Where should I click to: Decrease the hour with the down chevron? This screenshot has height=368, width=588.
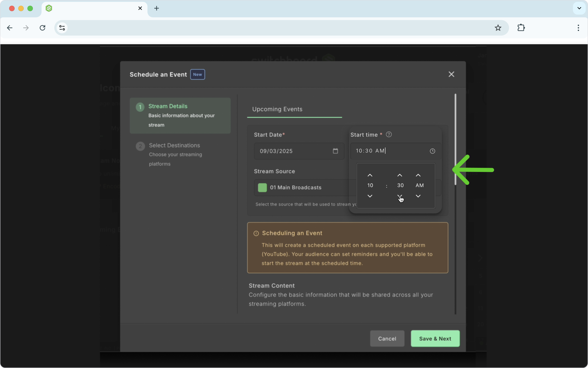pos(370,196)
